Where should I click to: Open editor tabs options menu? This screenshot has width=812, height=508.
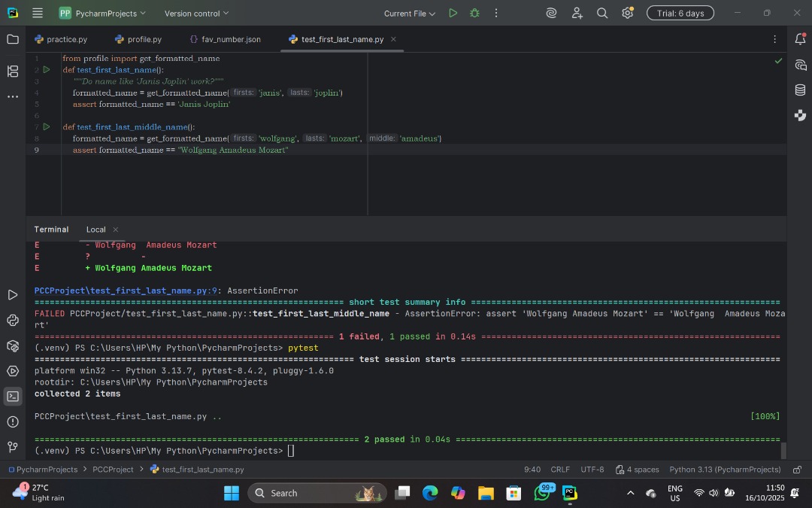(774, 39)
